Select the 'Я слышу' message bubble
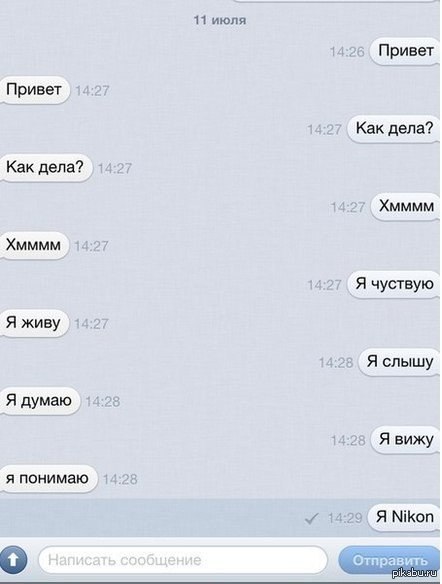The width and height of the screenshot is (442, 584). [400, 362]
